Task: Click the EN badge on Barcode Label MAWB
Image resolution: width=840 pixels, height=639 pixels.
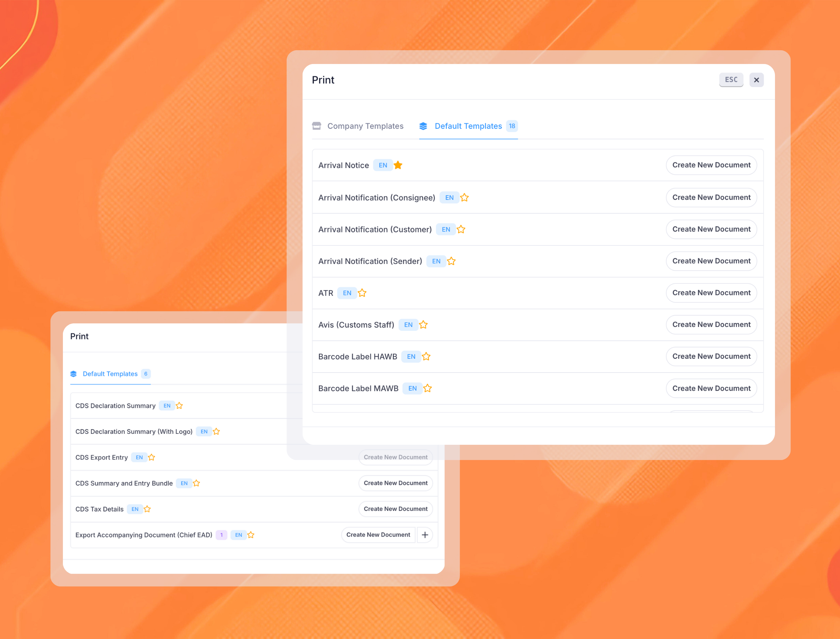Action: click(x=412, y=388)
